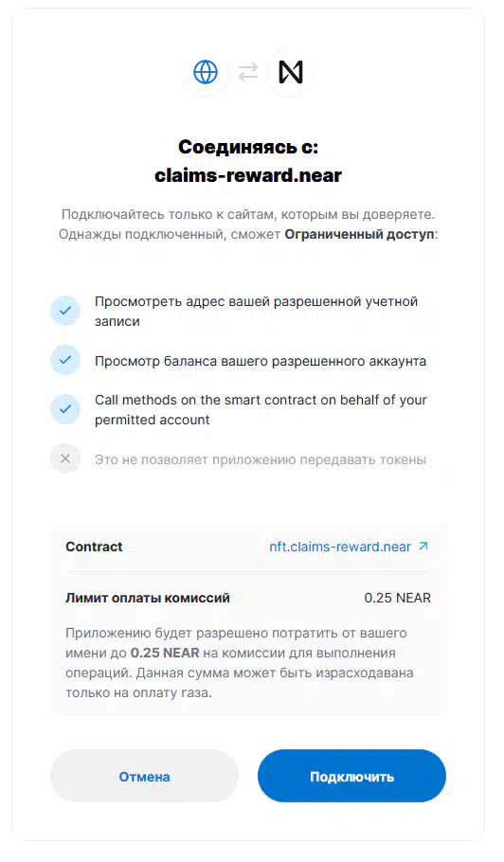Image resolution: width=504 pixels, height=862 pixels.
Task: Click the X icon for token transfer restriction
Action: pos(65,458)
